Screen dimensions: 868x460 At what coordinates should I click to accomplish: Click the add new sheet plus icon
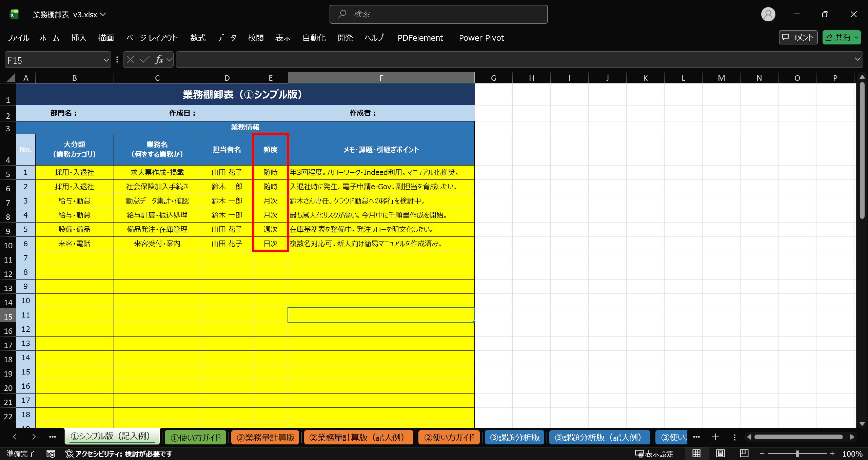[715, 437]
